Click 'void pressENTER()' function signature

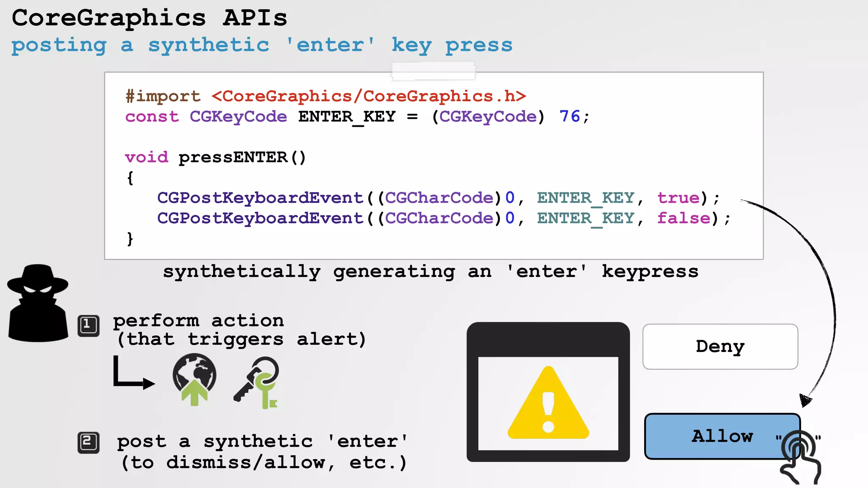click(215, 157)
